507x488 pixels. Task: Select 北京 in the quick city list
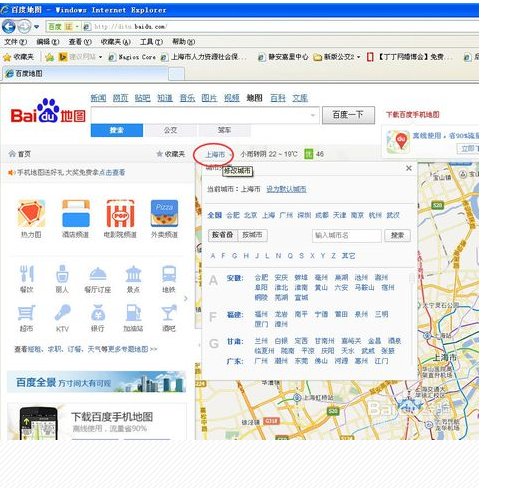click(250, 215)
